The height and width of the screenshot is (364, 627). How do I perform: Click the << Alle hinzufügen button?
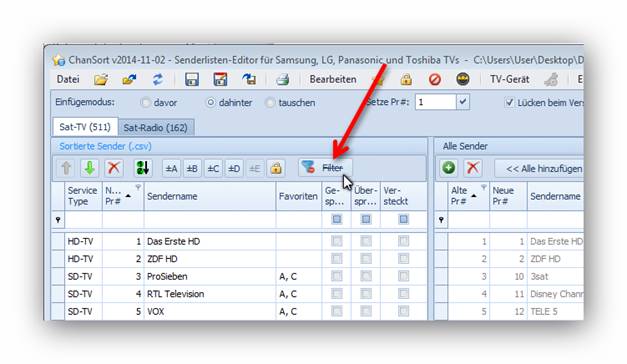coord(539,168)
